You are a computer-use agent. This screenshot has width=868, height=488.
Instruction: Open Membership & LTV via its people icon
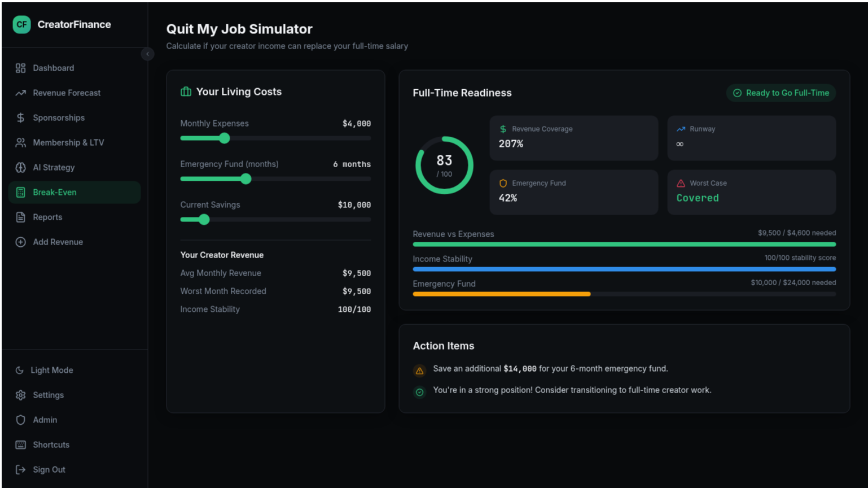tap(20, 142)
